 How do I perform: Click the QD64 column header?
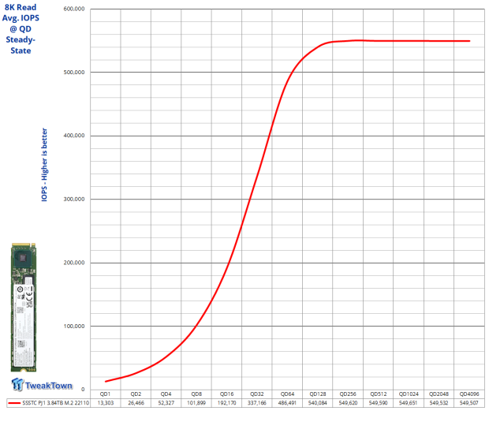287,394
